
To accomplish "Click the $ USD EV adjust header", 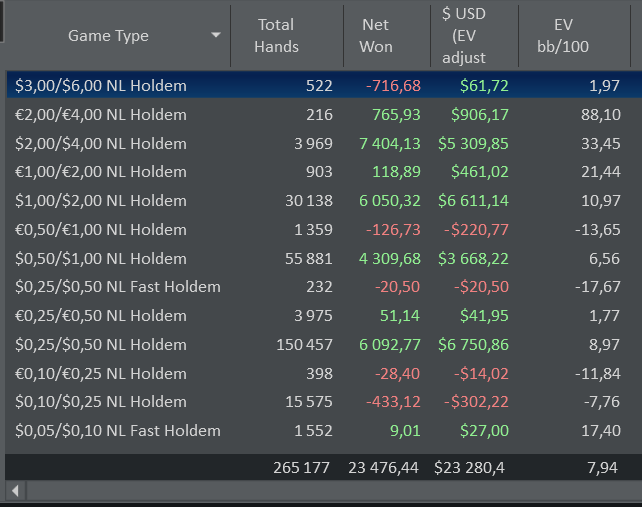I will (464, 35).
